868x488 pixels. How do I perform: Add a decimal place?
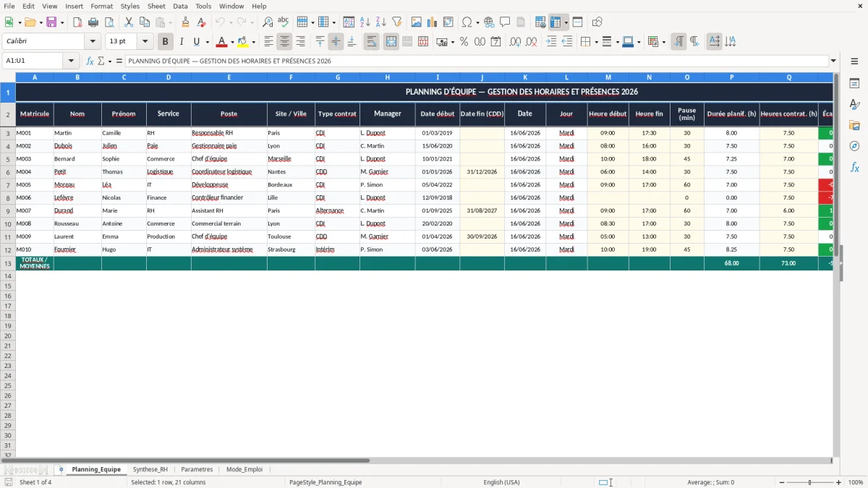pyautogui.click(x=516, y=42)
